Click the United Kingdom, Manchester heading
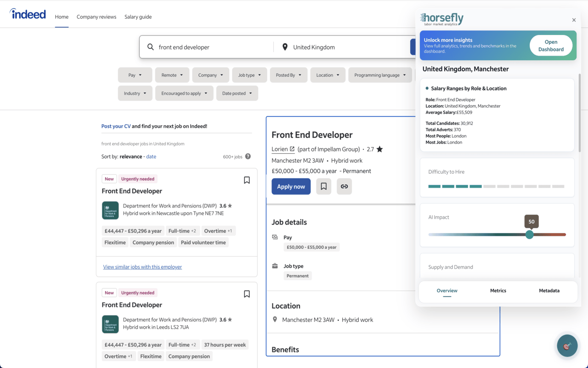588x368 pixels. pyautogui.click(x=465, y=69)
